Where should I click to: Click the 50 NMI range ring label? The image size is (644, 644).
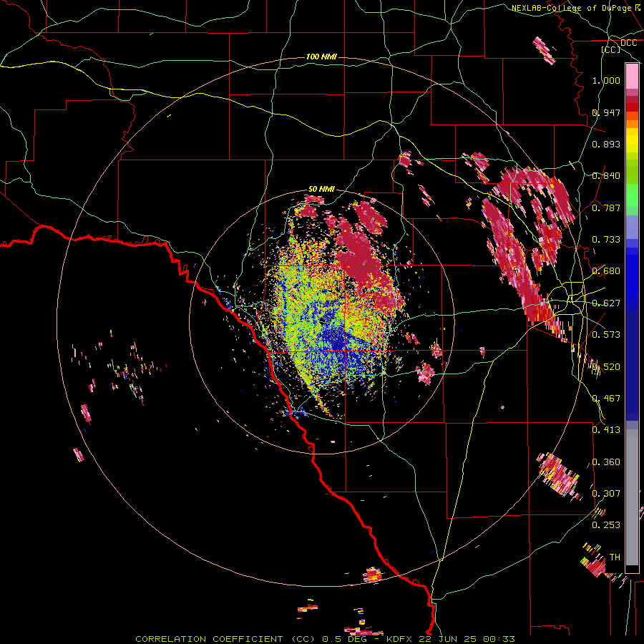[x=321, y=189]
